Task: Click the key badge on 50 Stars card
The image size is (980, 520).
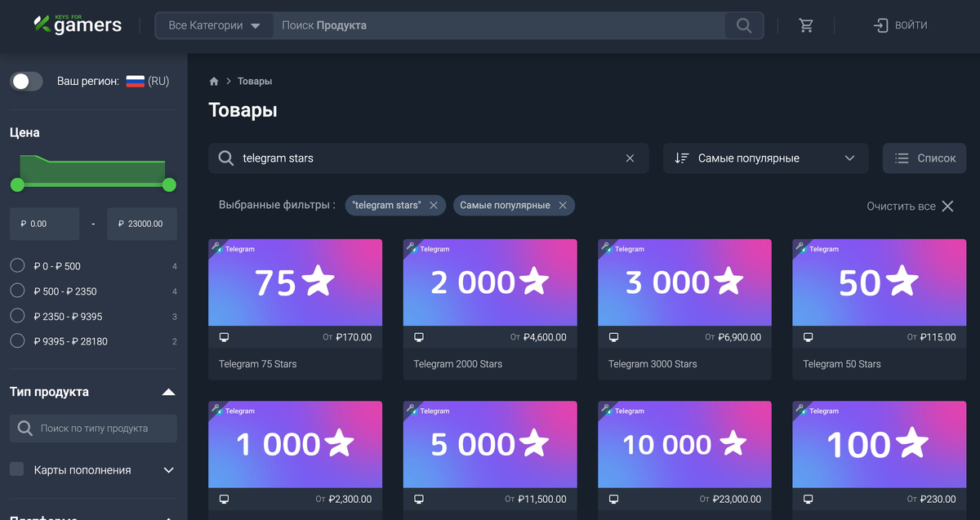Action: coord(800,246)
